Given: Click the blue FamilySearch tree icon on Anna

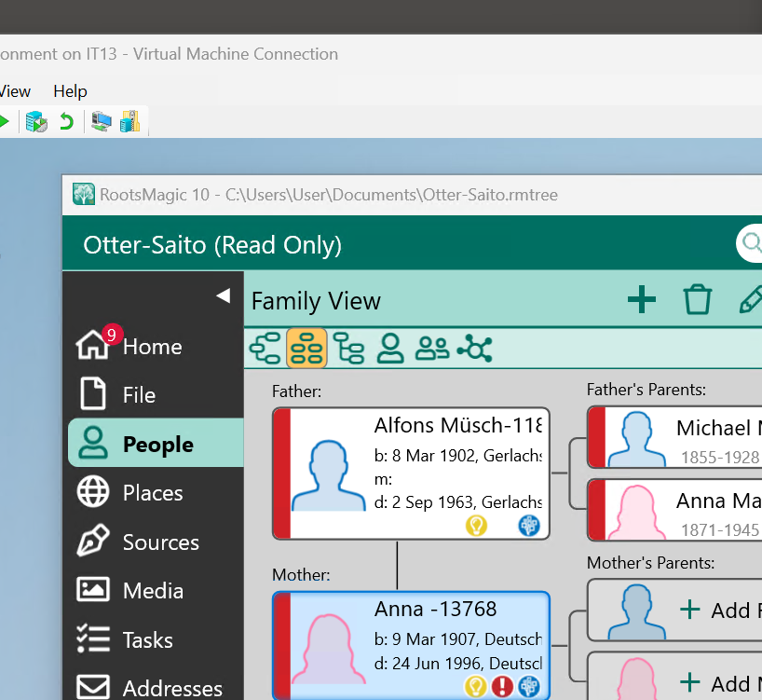Looking at the screenshot, I should pyautogui.click(x=529, y=687).
